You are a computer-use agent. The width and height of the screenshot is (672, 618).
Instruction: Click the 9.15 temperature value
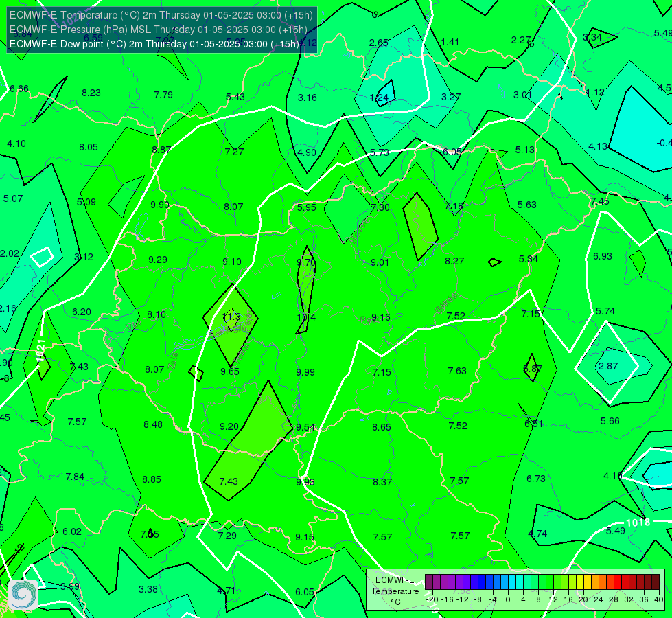[x=305, y=537]
